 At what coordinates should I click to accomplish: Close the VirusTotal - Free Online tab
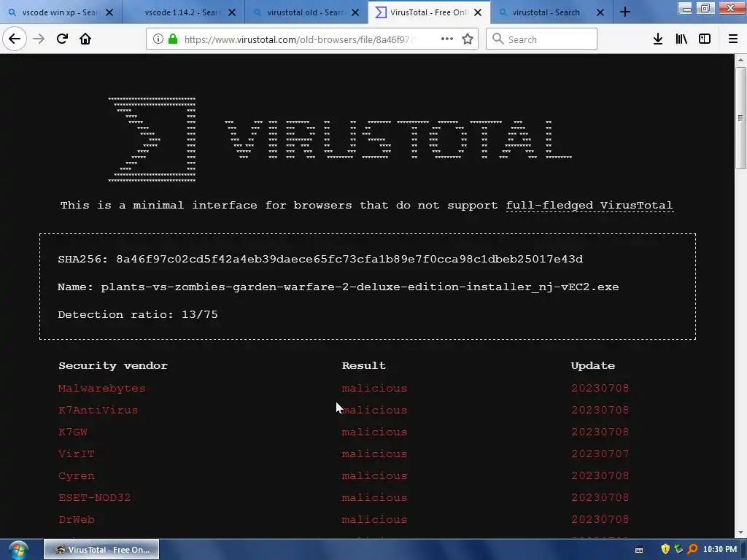[478, 12]
